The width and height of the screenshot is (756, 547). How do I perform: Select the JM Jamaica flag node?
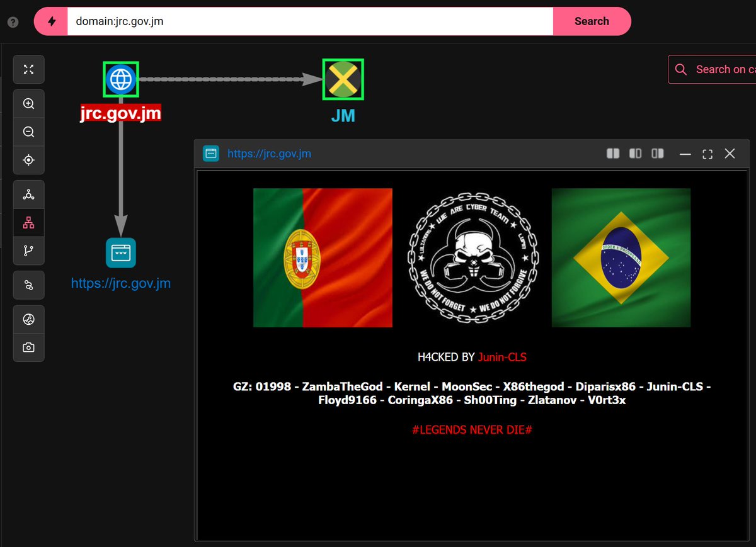[343, 79]
